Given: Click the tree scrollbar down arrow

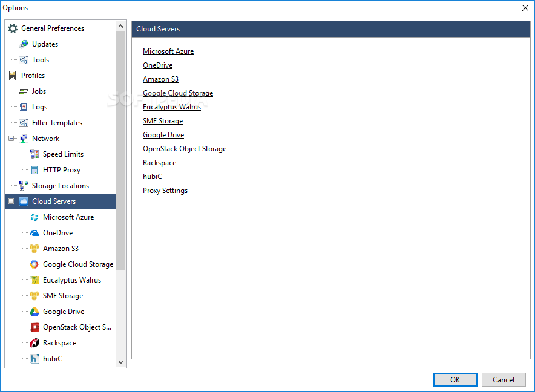Looking at the screenshot, I should (120, 362).
